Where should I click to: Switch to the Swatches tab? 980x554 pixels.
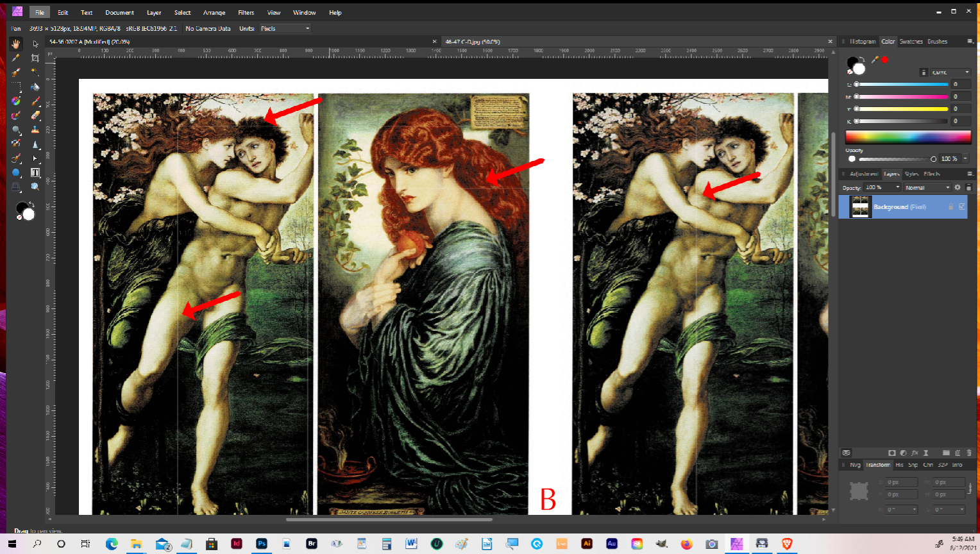911,41
